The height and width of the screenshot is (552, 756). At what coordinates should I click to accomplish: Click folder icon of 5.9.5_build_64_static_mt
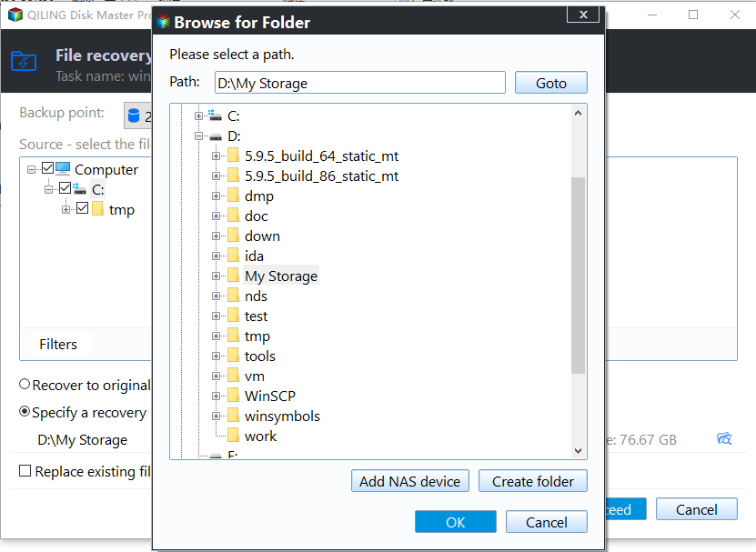click(x=234, y=156)
